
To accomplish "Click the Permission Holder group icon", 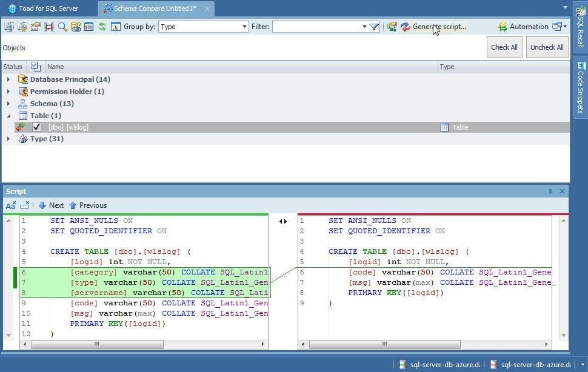I will tap(23, 91).
